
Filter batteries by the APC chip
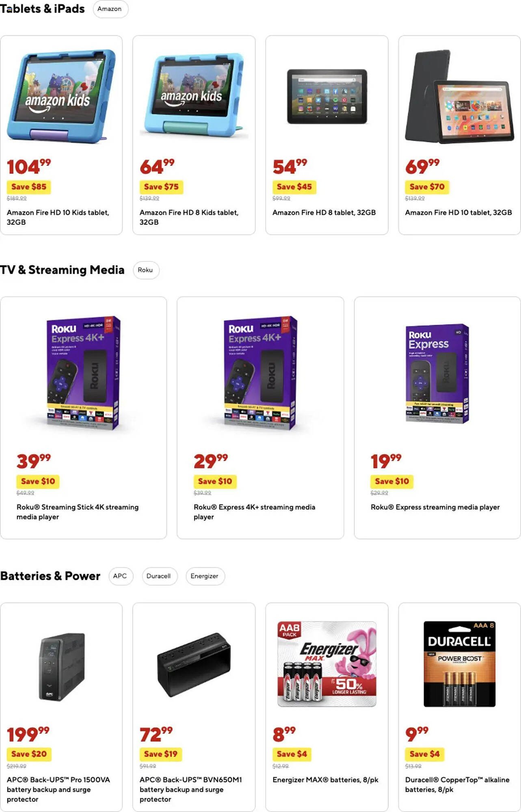(x=120, y=576)
